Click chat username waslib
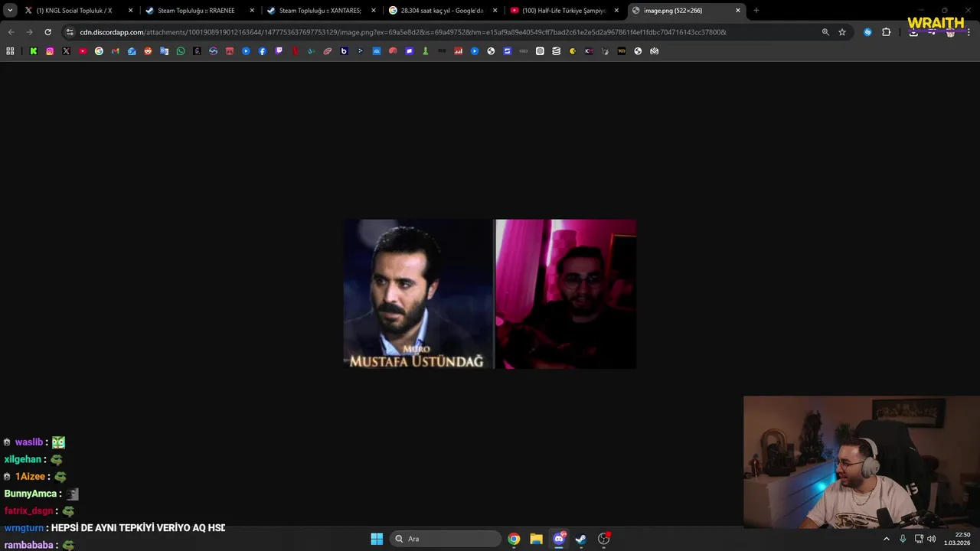This screenshot has height=551, width=980. tap(29, 442)
